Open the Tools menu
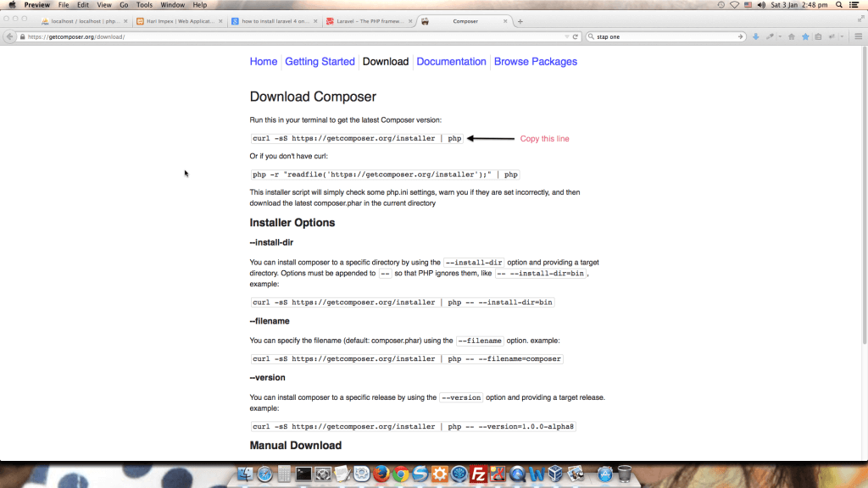The height and width of the screenshot is (488, 868). 144,5
